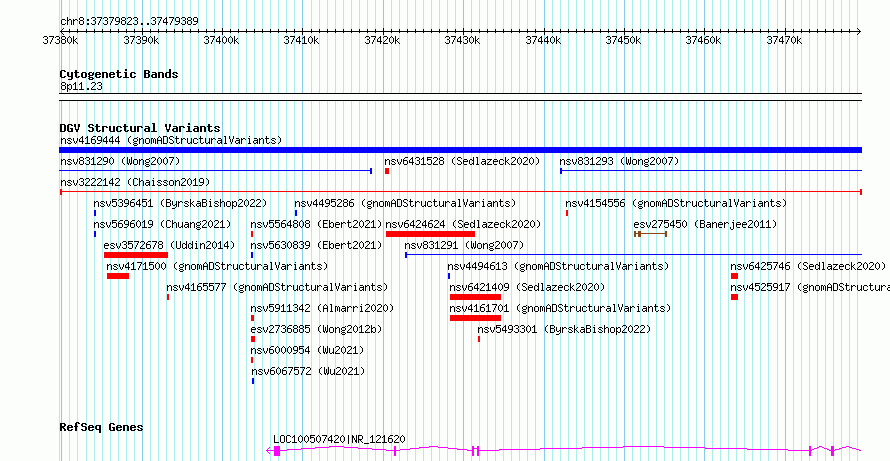Click the red line of nsv3222142
The height and width of the screenshot is (461, 890).
click(460, 192)
